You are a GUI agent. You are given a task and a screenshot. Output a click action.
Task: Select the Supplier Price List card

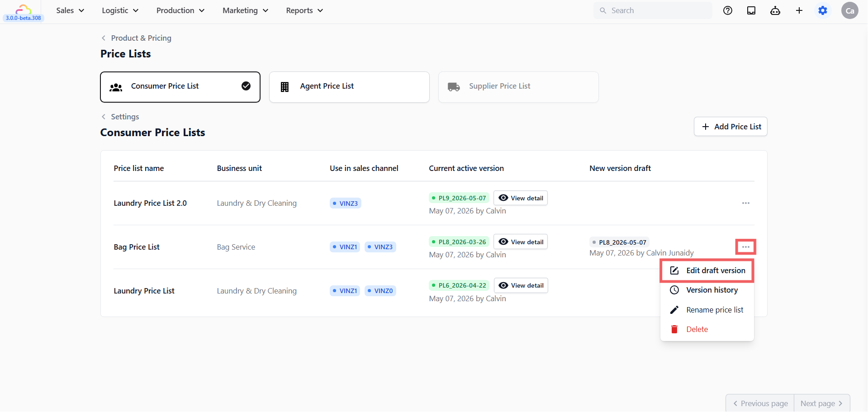pos(518,87)
